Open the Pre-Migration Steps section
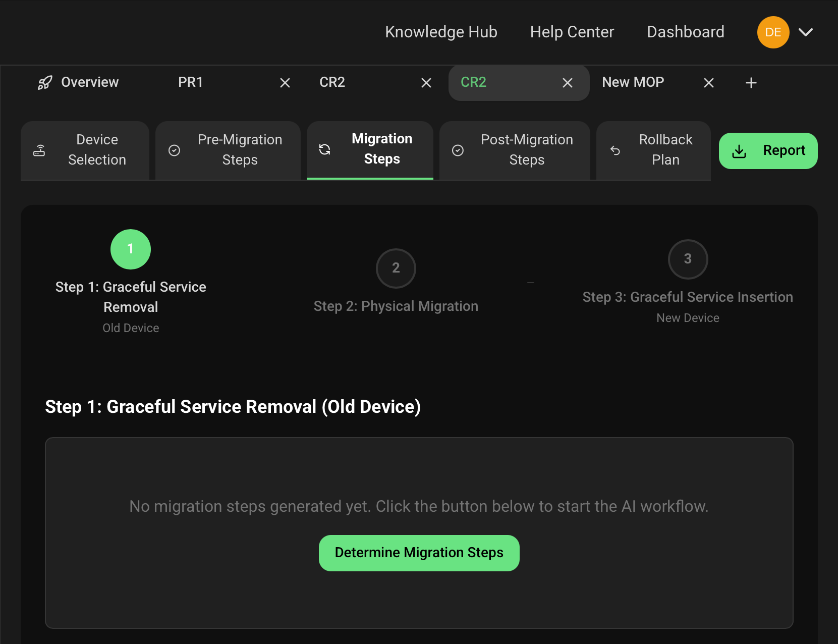 point(228,150)
